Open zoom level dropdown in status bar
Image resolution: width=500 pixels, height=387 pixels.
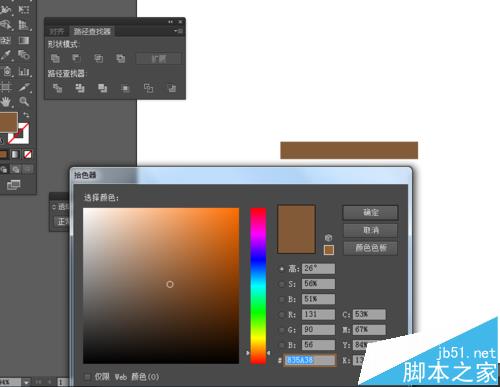tap(26, 382)
